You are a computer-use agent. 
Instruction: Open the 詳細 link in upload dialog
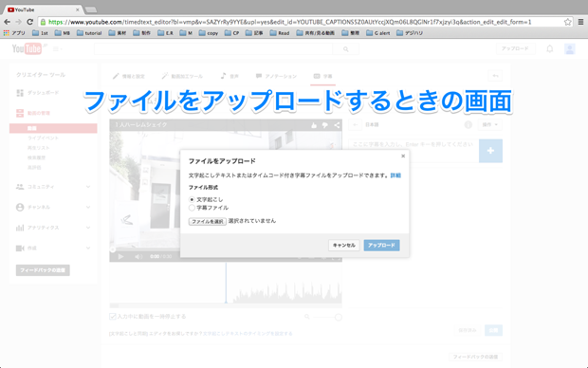(395, 175)
